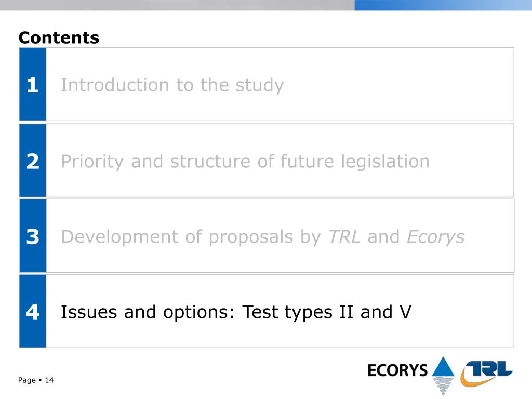Click the Contents heading

tap(59, 37)
